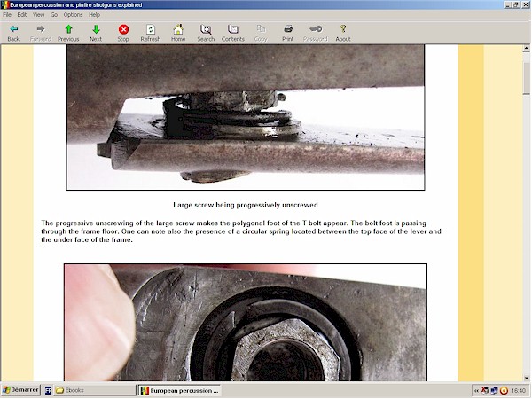Open the File menu

[7, 14]
